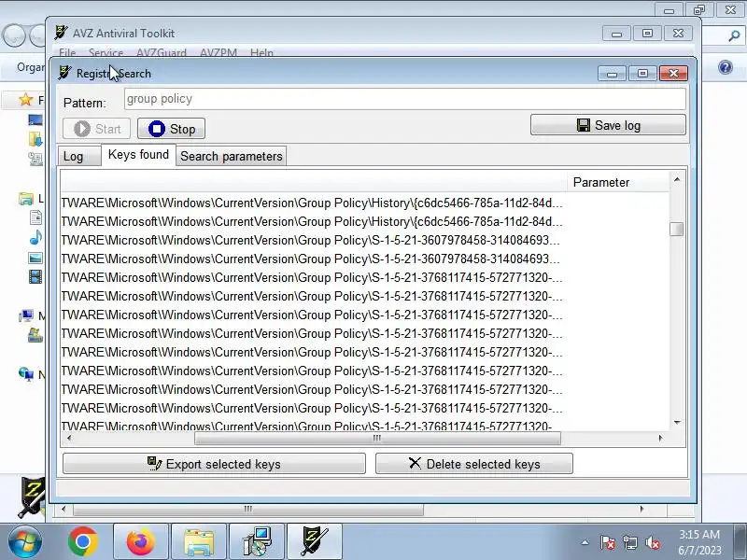Click Libraries folder icon in Explorer sidebar
The width and height of the screenshot is (747, 560).
click(26, 198)
